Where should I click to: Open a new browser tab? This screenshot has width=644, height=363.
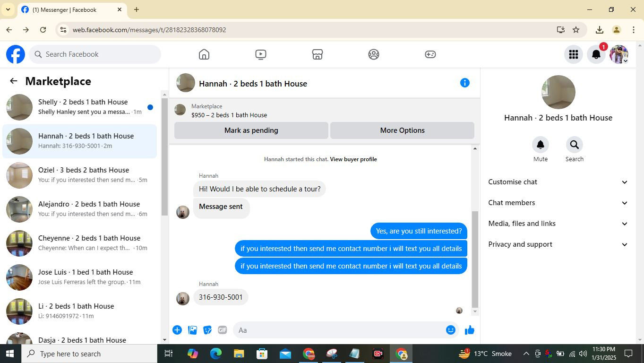(x=137, y=9)
